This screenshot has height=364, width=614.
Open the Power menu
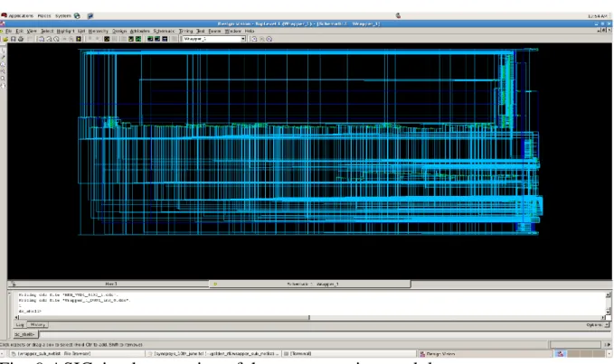[214, 31]
